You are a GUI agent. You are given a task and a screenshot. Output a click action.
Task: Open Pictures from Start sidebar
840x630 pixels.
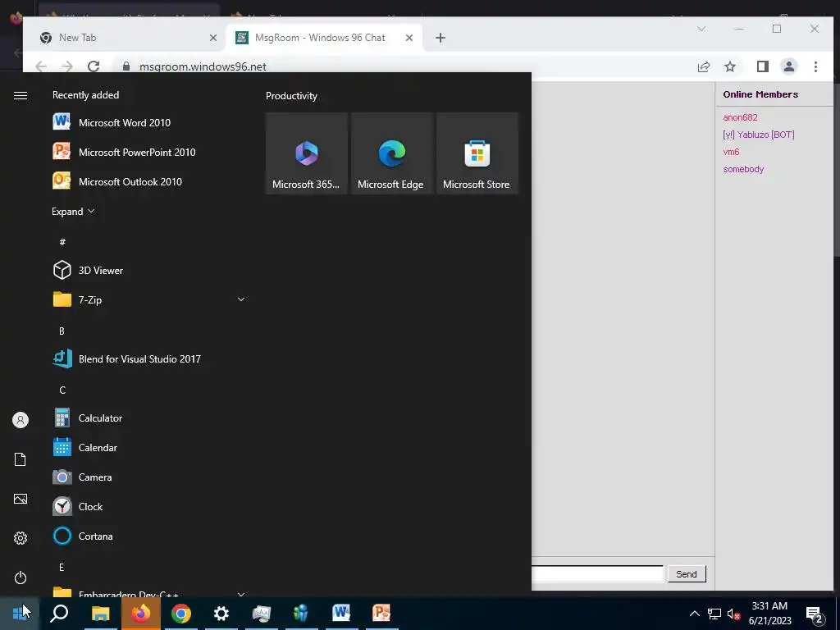21,500
